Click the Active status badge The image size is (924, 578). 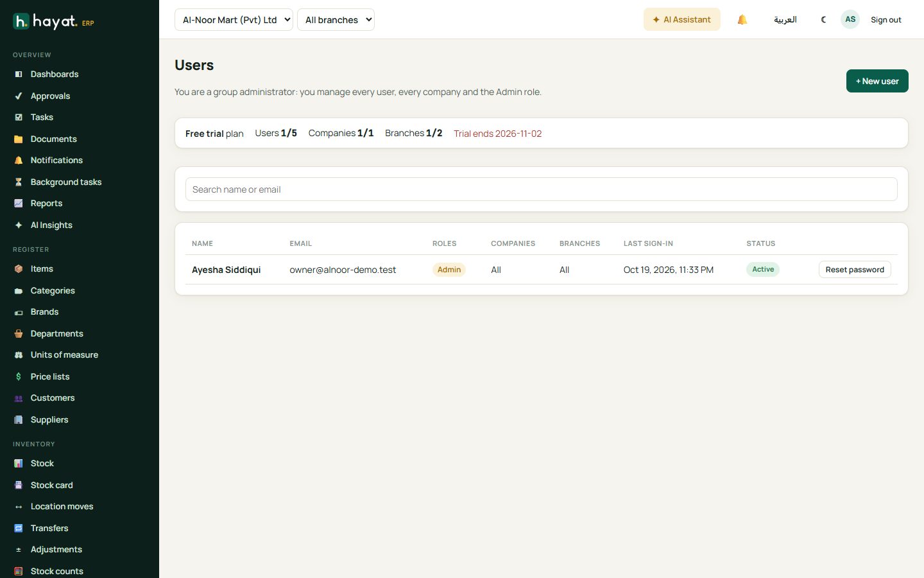[x=763, y=270]
